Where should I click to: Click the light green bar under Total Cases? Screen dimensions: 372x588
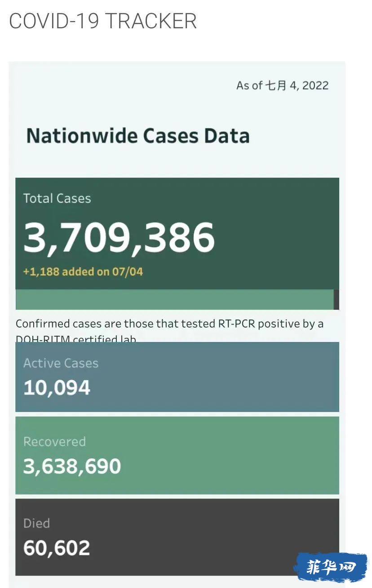[x=174, y=299]
